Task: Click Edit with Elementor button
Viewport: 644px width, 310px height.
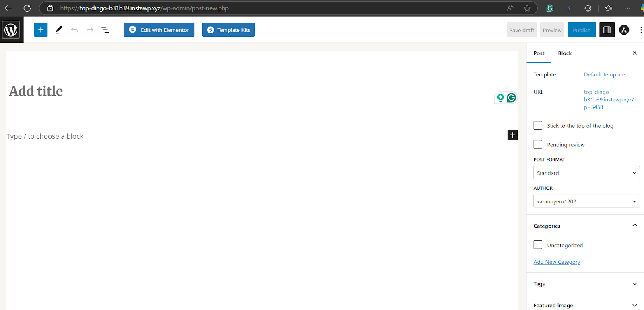Action: tap(159, 30)
